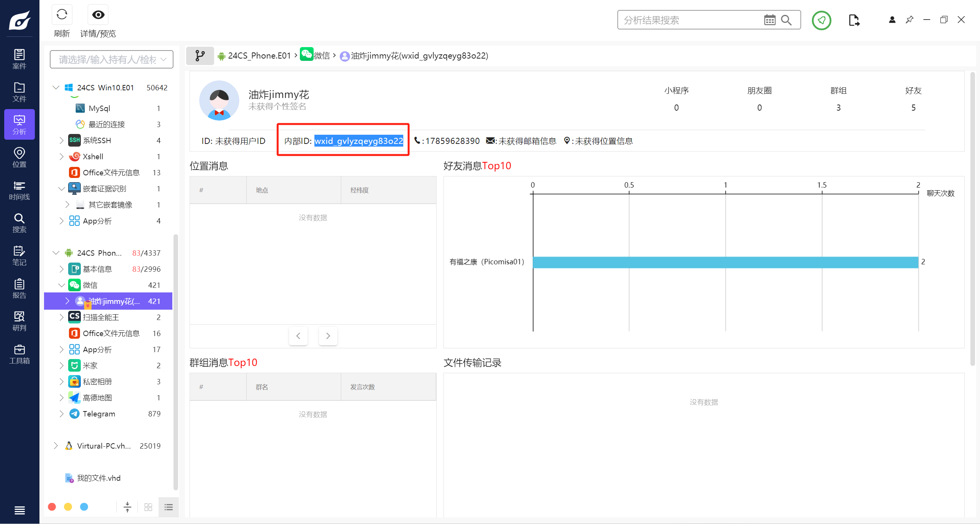The height and width of the screenshot is (524, 980).
Task: Click the green shield status icon
Action: coord(821,20)
